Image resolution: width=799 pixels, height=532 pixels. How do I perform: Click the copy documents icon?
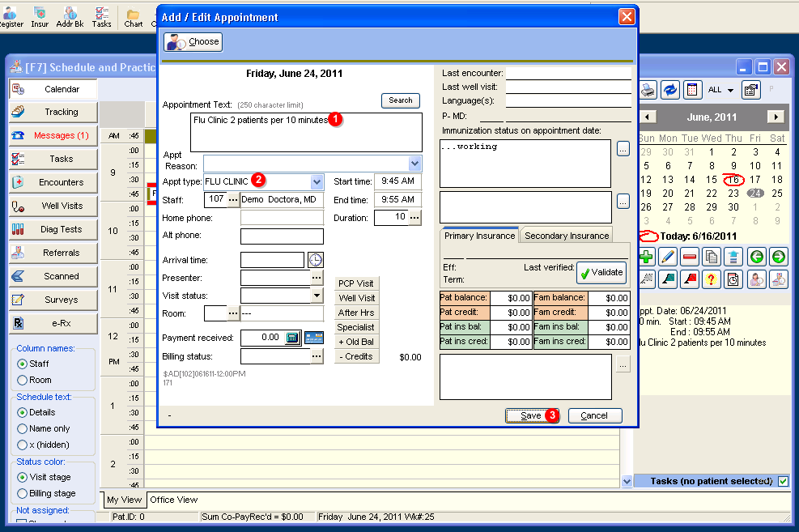[x=712, y=257]
